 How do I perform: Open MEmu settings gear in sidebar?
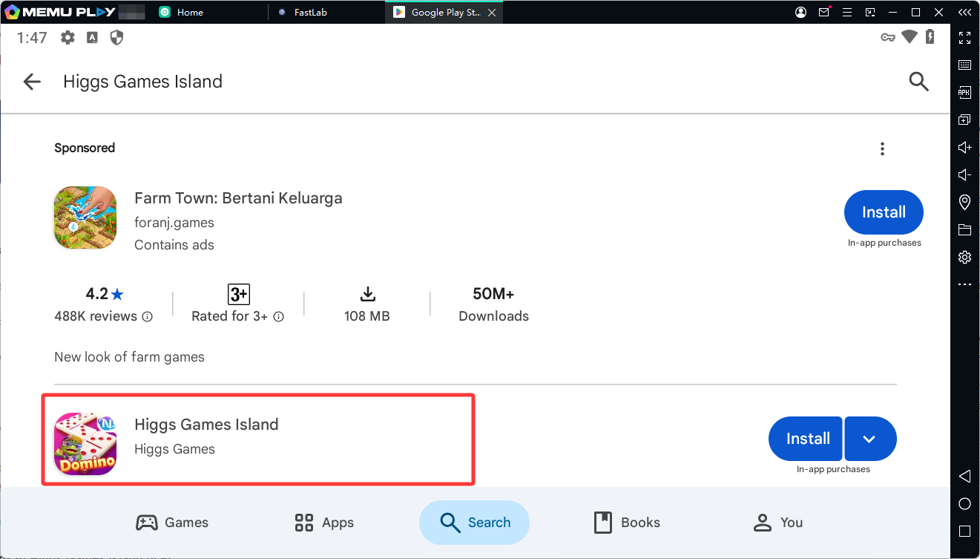964,257
